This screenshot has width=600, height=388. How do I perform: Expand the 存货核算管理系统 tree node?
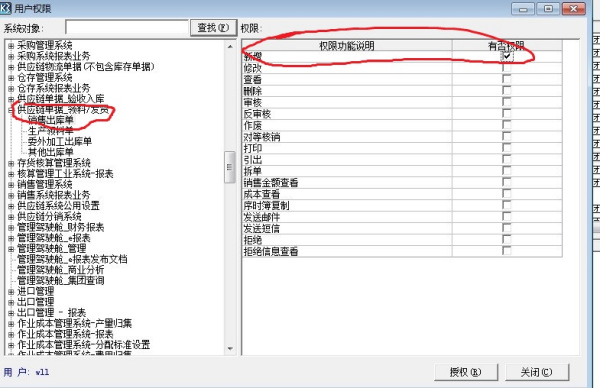click(11, 163)
